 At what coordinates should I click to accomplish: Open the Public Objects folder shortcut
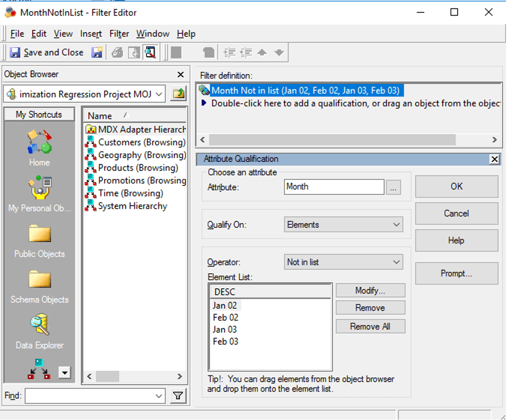39,234
